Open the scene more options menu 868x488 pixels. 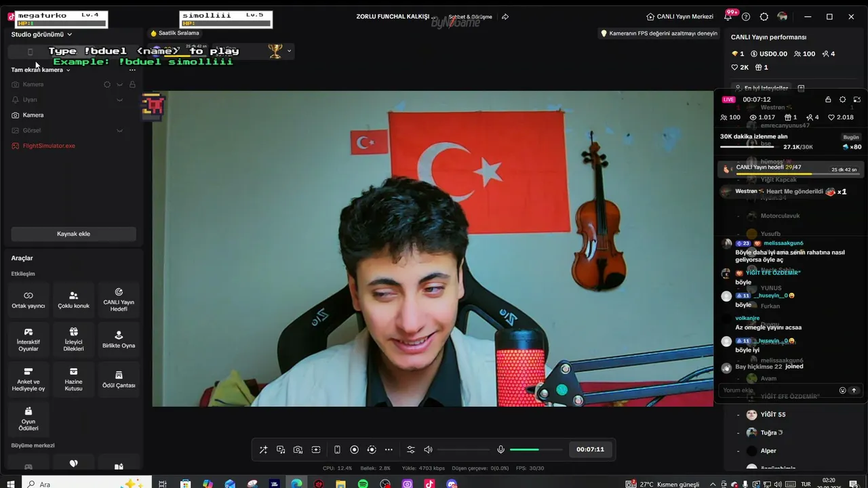coord(132,70)
